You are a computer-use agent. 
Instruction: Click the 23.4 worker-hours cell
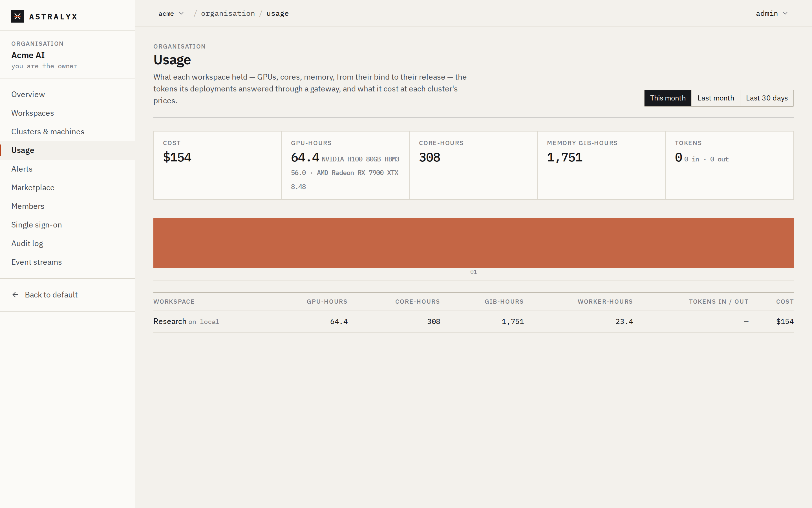pyautogui.click(x=624, y=321)
